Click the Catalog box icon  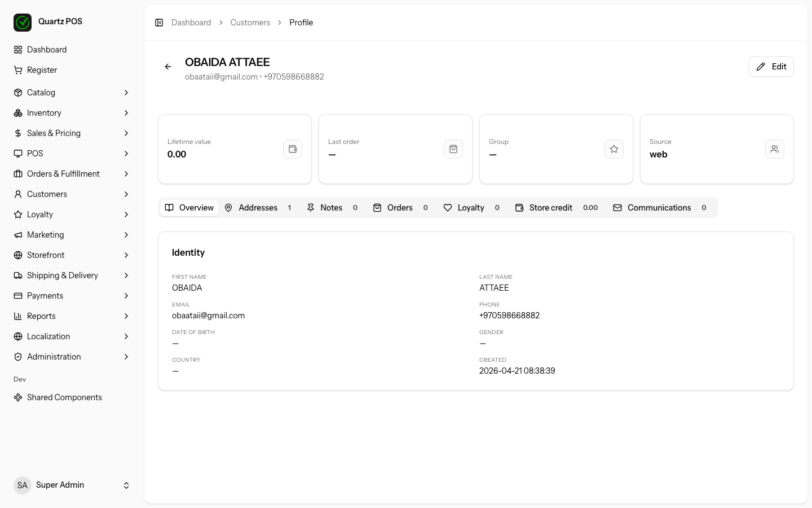(18, 93)
